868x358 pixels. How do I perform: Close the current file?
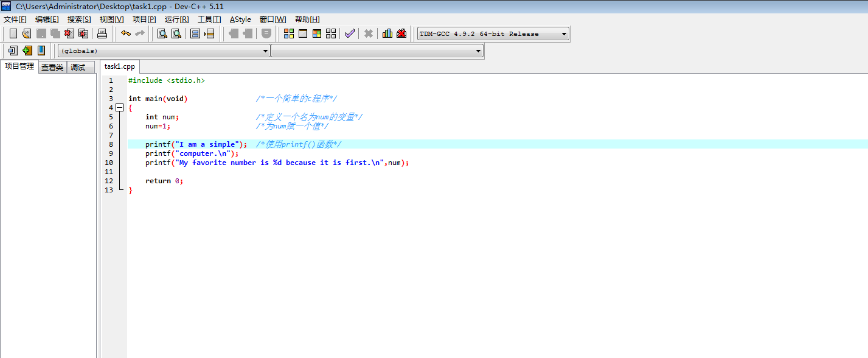click(x=69, y=33)
